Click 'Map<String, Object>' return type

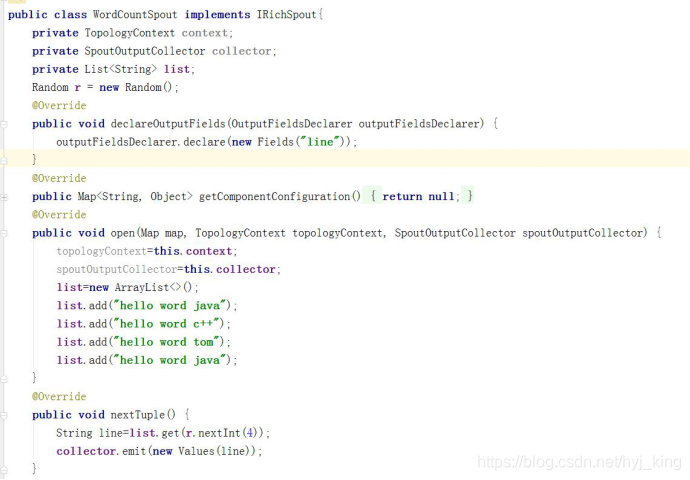tap(135, 196)
